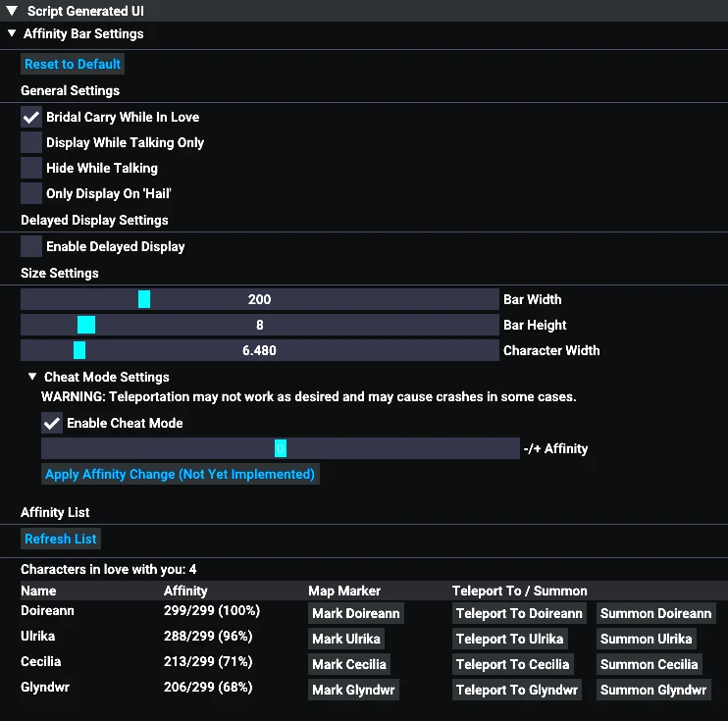Collapse the Script Generated UI section
This screenshot has height=721, width=728.
click(12, 12)
